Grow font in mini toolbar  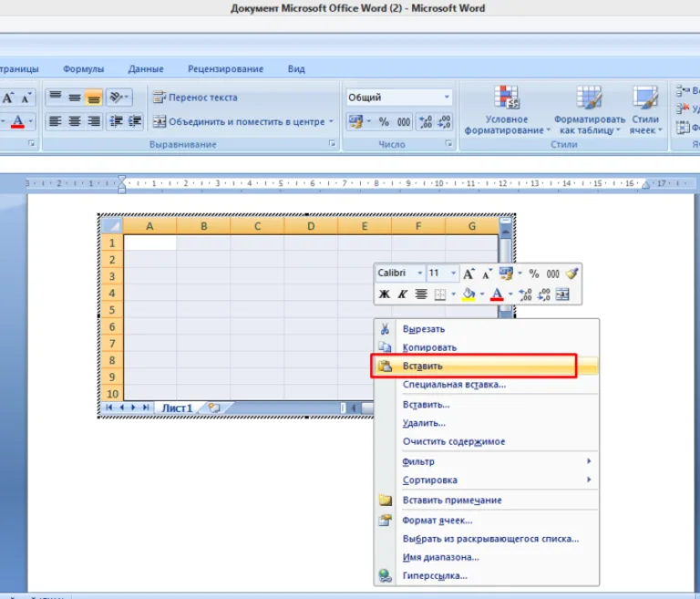click(x=468, y=274)
